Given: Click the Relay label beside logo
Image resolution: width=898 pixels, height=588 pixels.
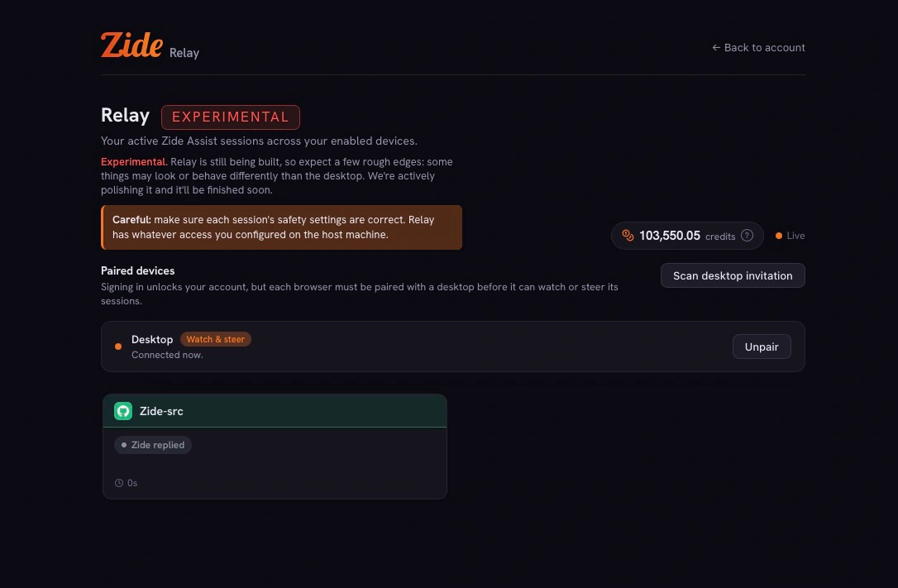Looking at the screenshot, I should [184, 53].
